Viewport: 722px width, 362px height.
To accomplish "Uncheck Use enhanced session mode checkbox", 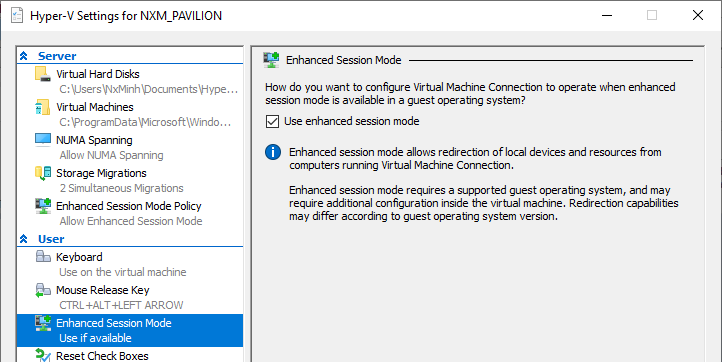I will click(272, 122).
